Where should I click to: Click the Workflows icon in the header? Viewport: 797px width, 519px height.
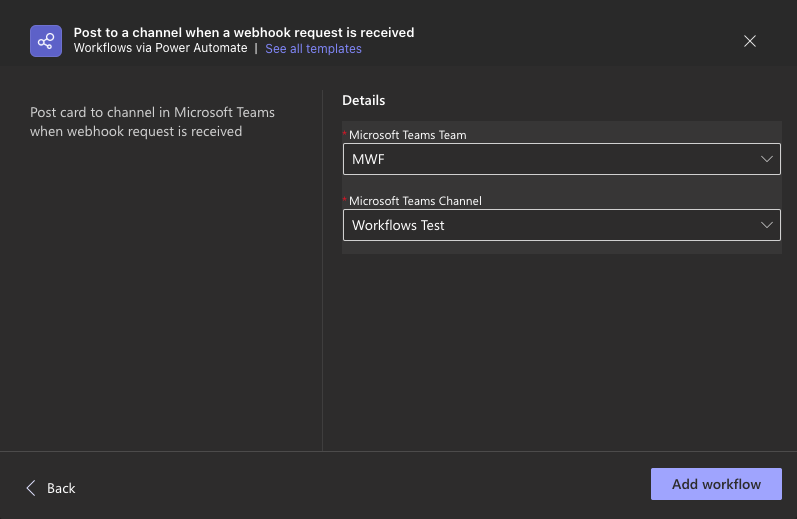[x=45, y=41]
